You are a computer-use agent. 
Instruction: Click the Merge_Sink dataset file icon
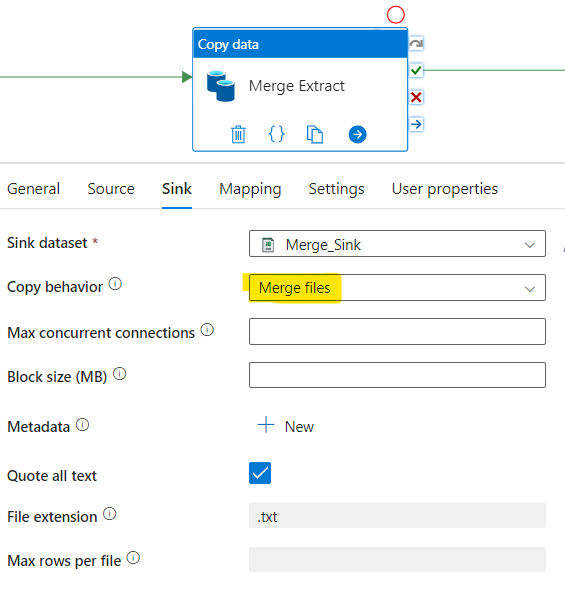(x=268, y=245)
